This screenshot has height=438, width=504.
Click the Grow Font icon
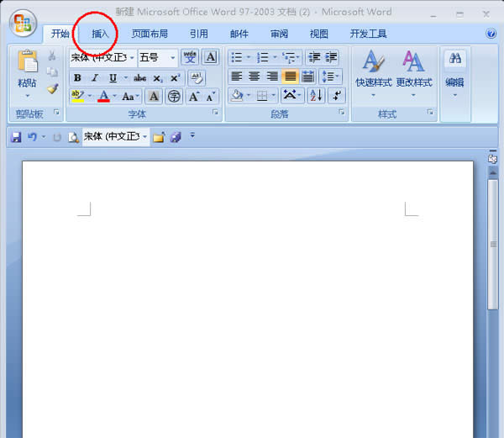[x=193, y=96]
